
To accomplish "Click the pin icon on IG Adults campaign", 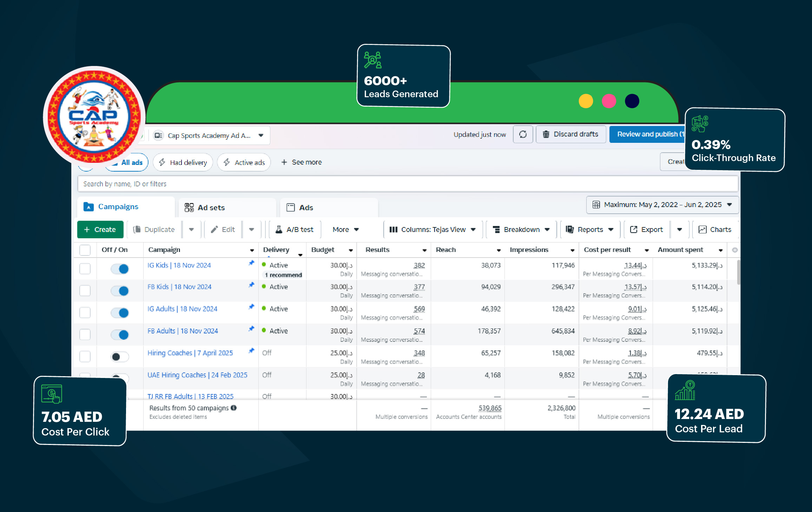I will pos(251,307).
